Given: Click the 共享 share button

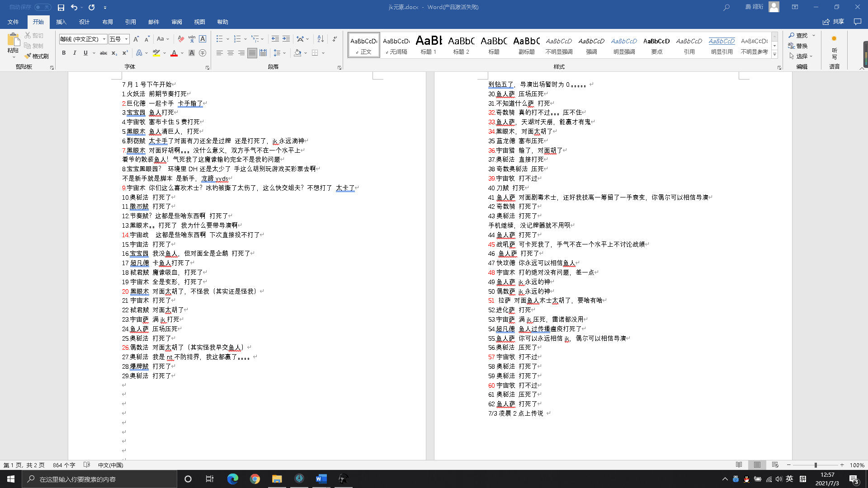Looking at the screenshot, I should click(x=833, y=22).
